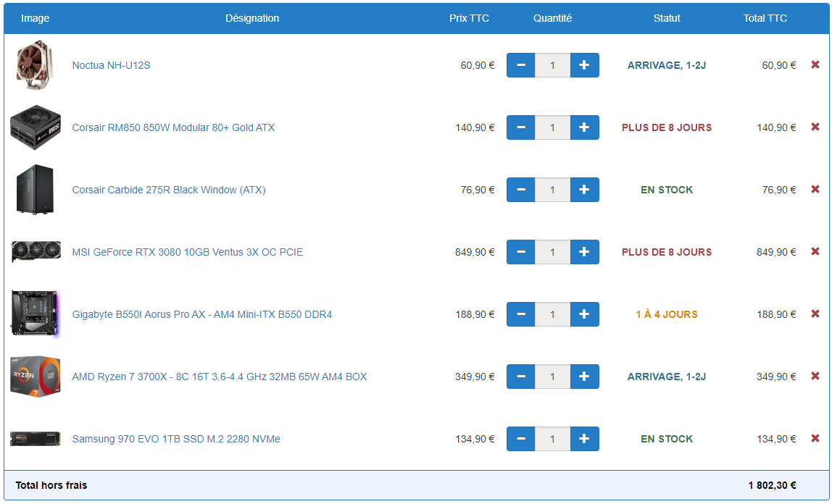Click the Corsair Carbide case thumbnail

click(x=35, y=190)
